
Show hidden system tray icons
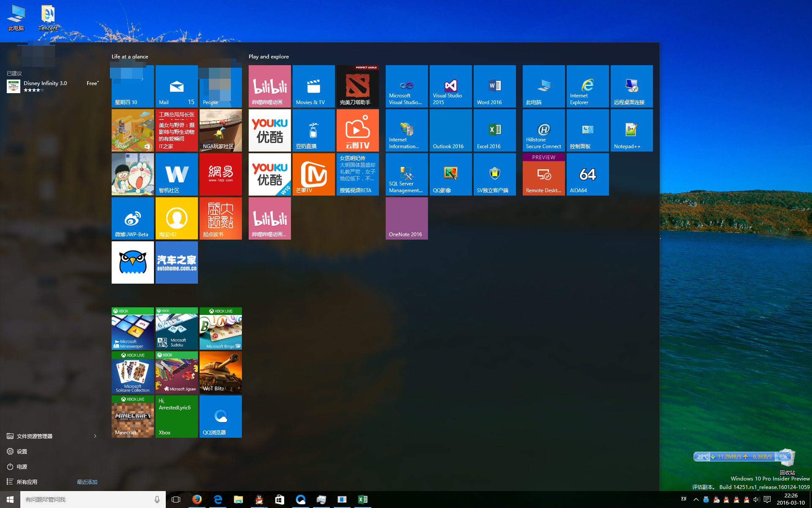point(696,500)
